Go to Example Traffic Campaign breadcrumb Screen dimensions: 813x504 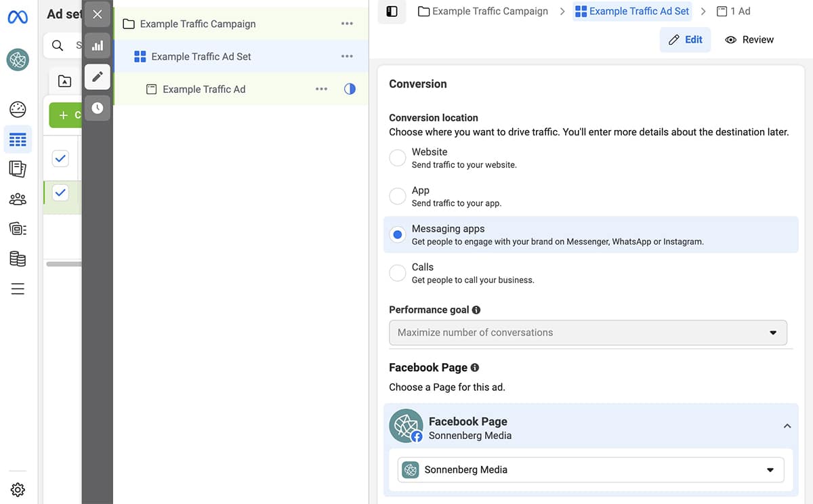pos(483,11)
